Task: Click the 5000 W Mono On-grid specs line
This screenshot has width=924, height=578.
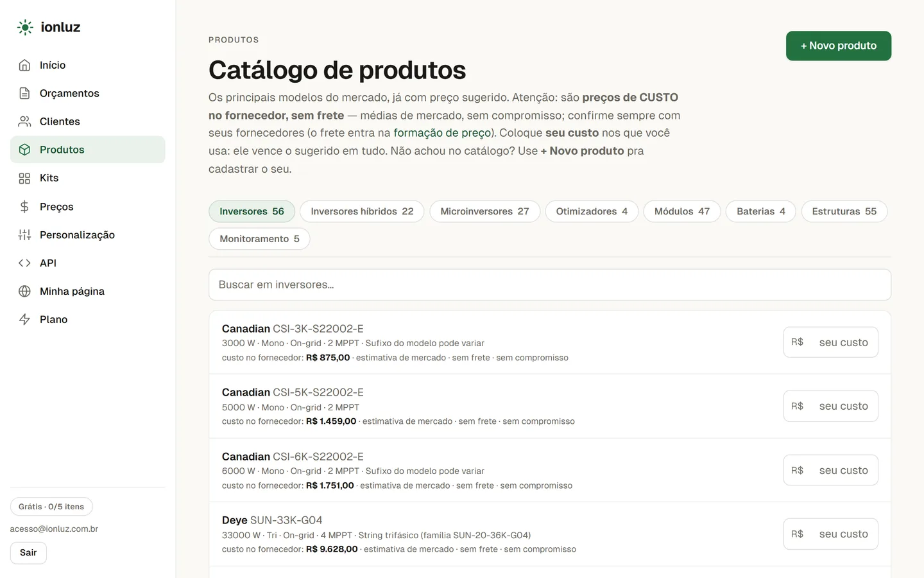Action: click(x=291, y=407)
